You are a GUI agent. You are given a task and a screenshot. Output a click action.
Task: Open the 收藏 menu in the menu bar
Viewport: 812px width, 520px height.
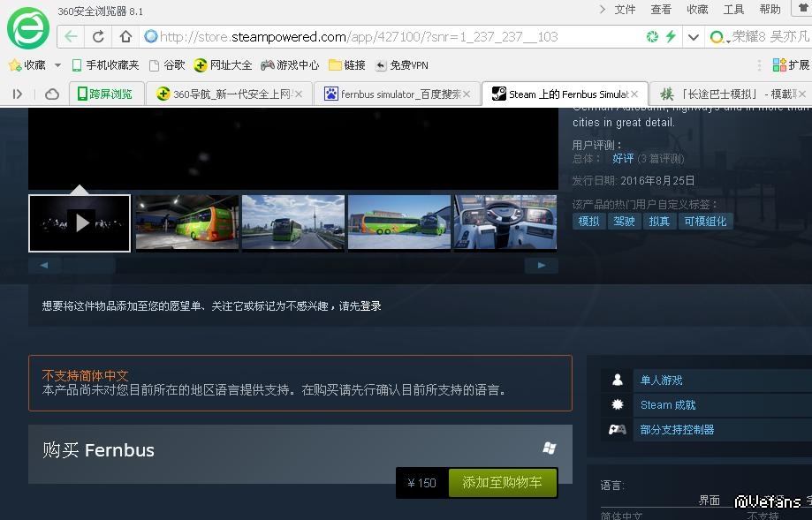tap(697, 10)
